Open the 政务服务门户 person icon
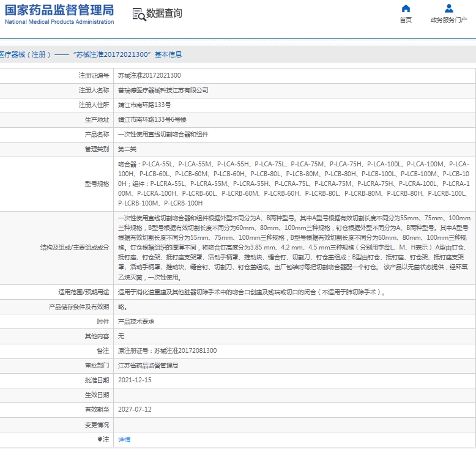 pyautogui.click(x=448, y=9)
